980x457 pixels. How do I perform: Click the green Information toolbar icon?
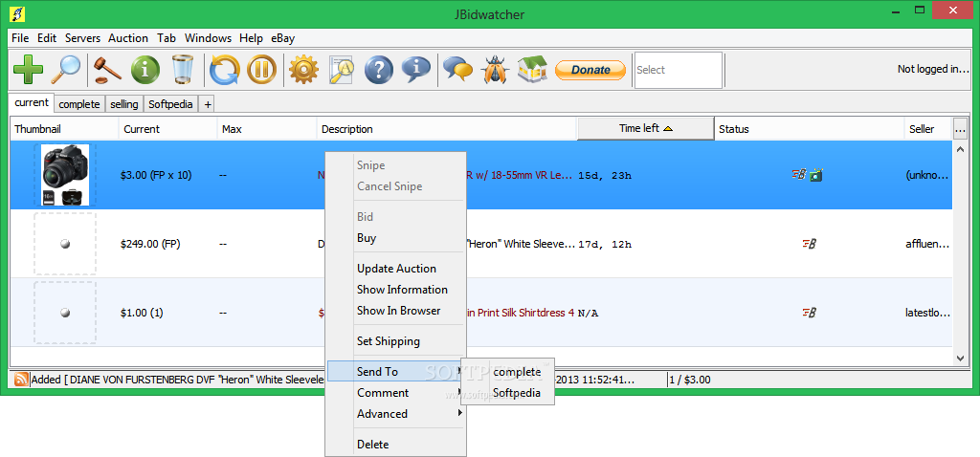click(x=145, y=69)
